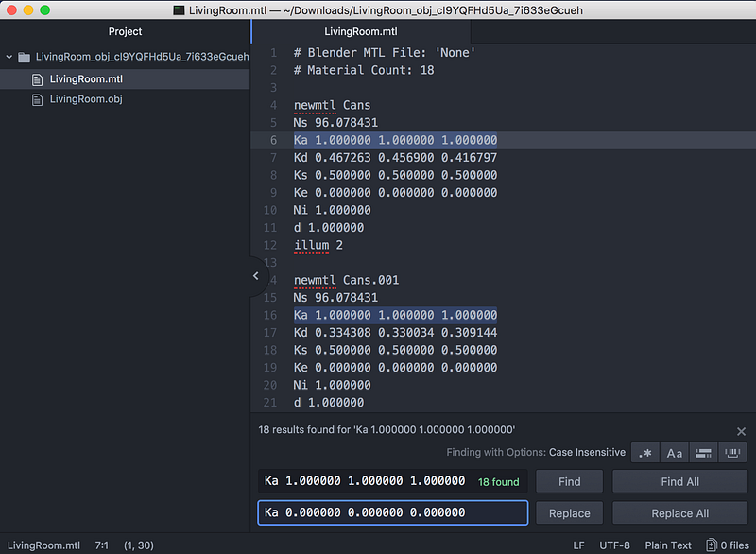The image size is (756, 554).
Task: Click '# Blender MTL File' comment line
Action: point(385,53)
